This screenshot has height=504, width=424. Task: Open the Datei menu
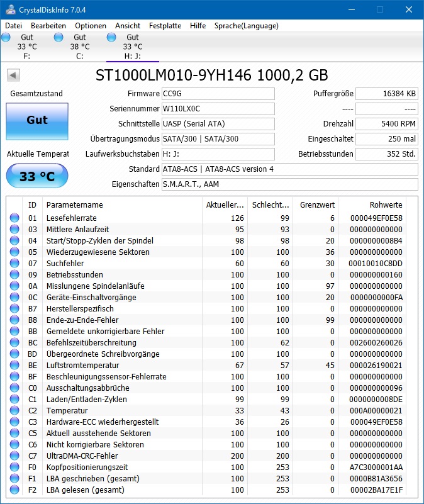[x=13, y=26]
